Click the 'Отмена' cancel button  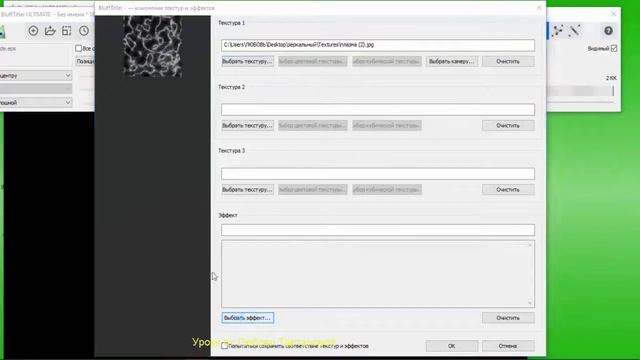[508, 346]
